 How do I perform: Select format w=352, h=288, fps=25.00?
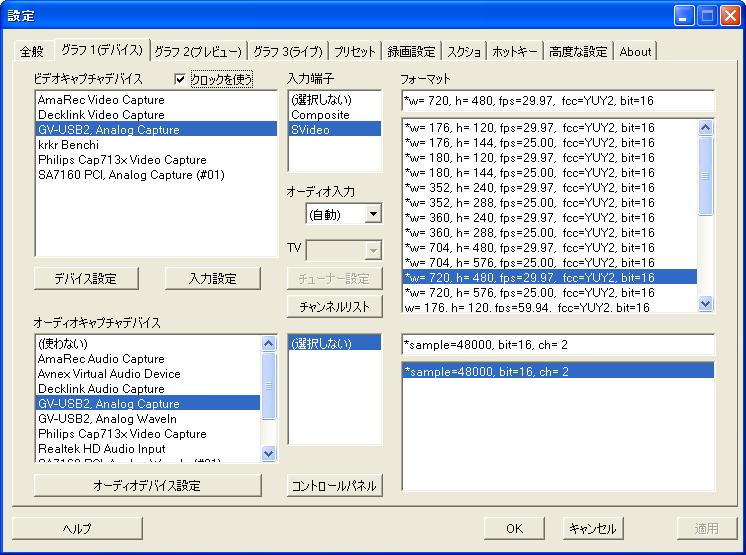pyautogui.click(x=550, y=203)
